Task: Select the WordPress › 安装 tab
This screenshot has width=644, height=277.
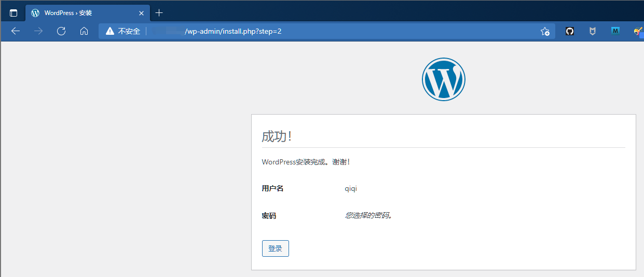Action: click(x=87, y=13)
